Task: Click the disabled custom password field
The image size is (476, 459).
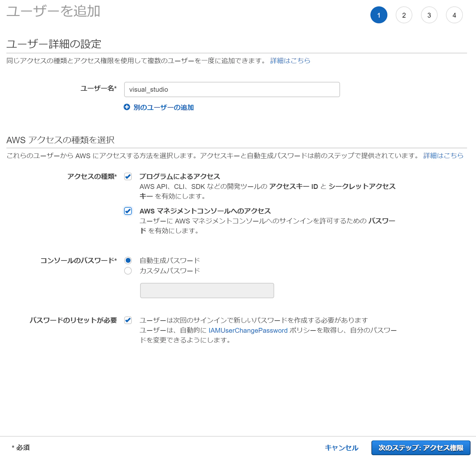Action: (x=207, y=291)
